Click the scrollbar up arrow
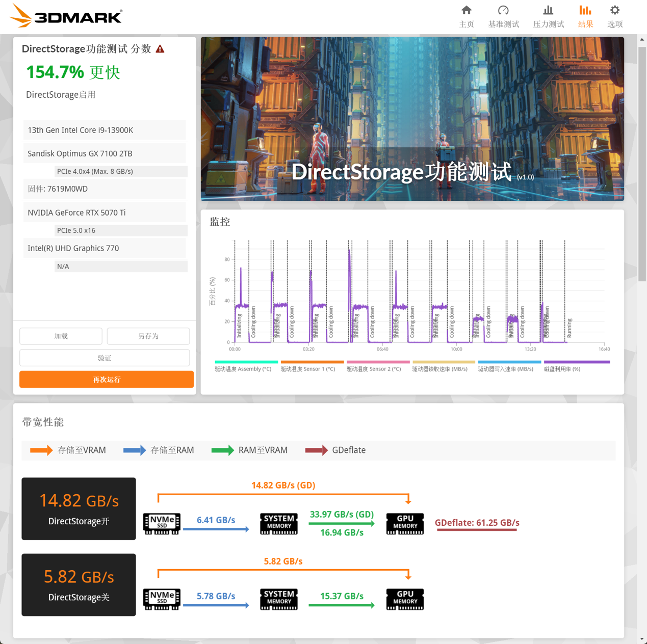Viewport: 647px width, 644px height. coord(642,39)
